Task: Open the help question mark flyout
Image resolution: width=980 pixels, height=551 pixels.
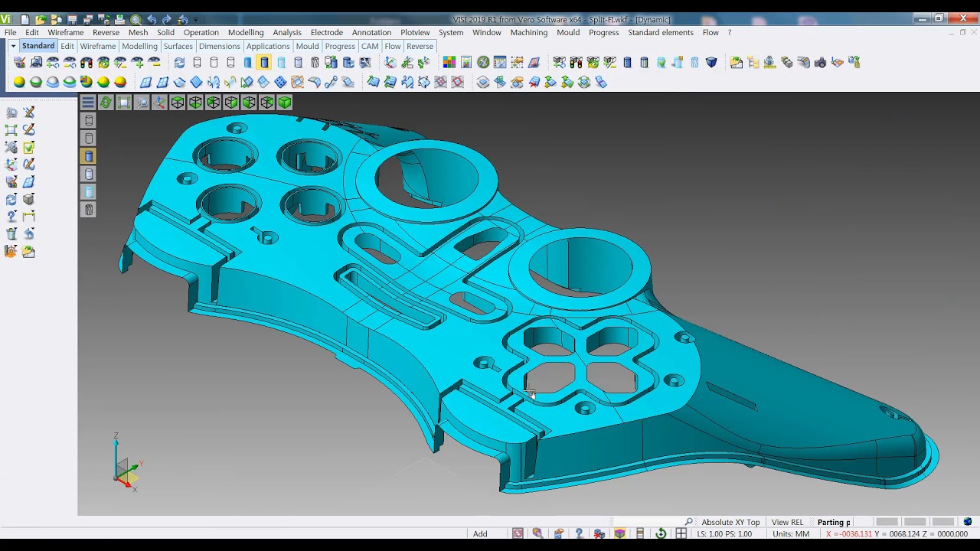Action: click(11, 217)
